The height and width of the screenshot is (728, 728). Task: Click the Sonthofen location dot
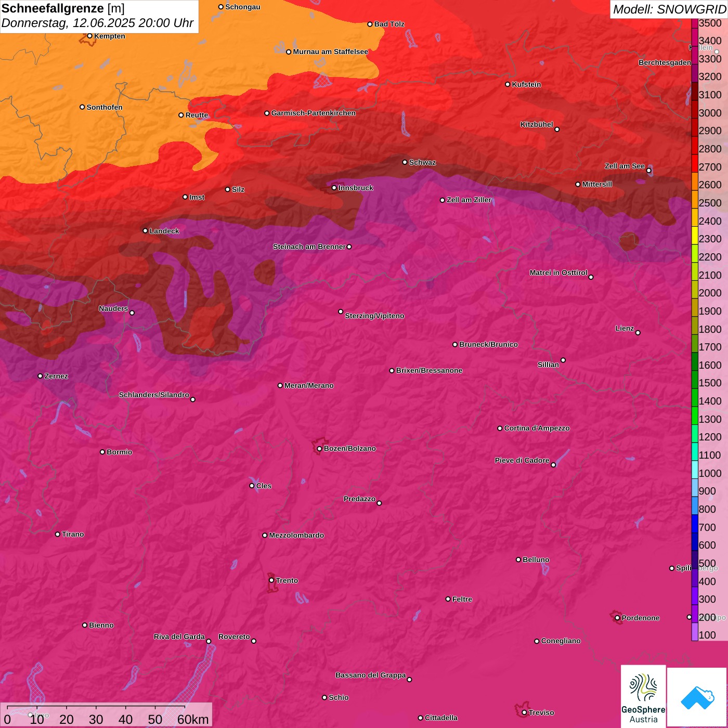point(82,107)
